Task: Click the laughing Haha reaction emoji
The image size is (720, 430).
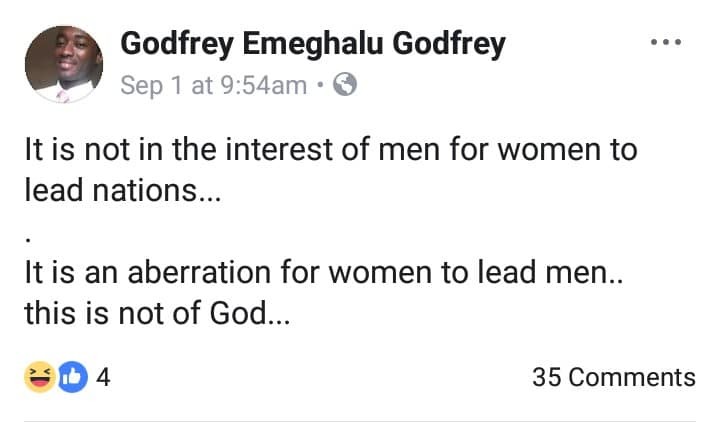Action: click(38, 377)
